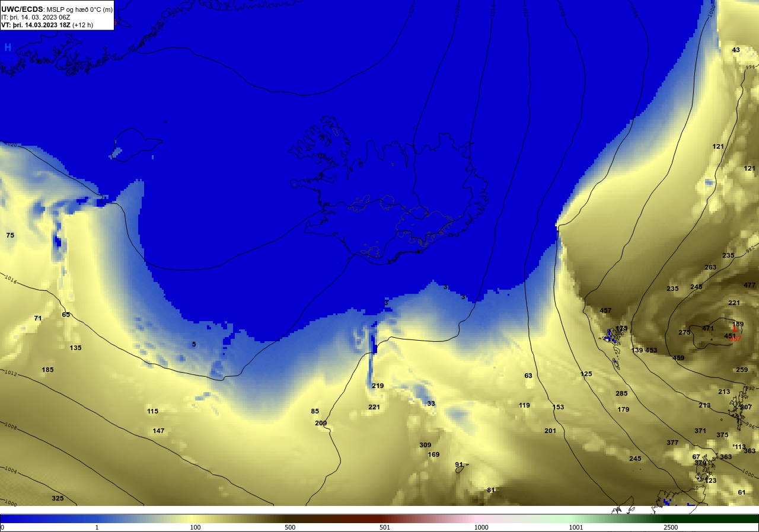This screenshot has height=532, width=759.
Task: Click the height value 135
Action: (x=75, y=348)
